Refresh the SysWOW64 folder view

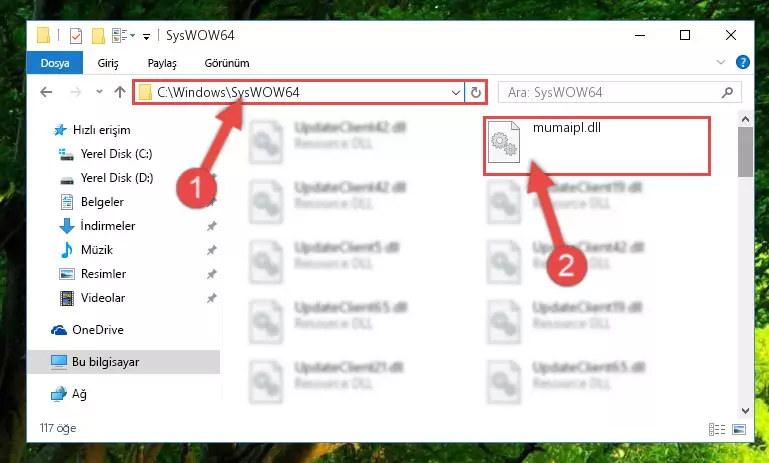click(475, 92)
